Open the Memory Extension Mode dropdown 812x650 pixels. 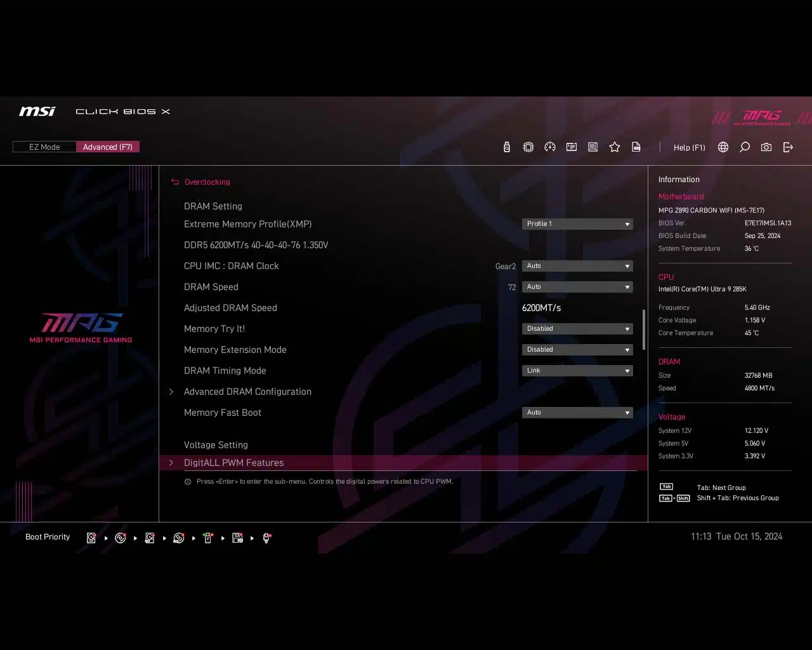[x=577, y=350]
